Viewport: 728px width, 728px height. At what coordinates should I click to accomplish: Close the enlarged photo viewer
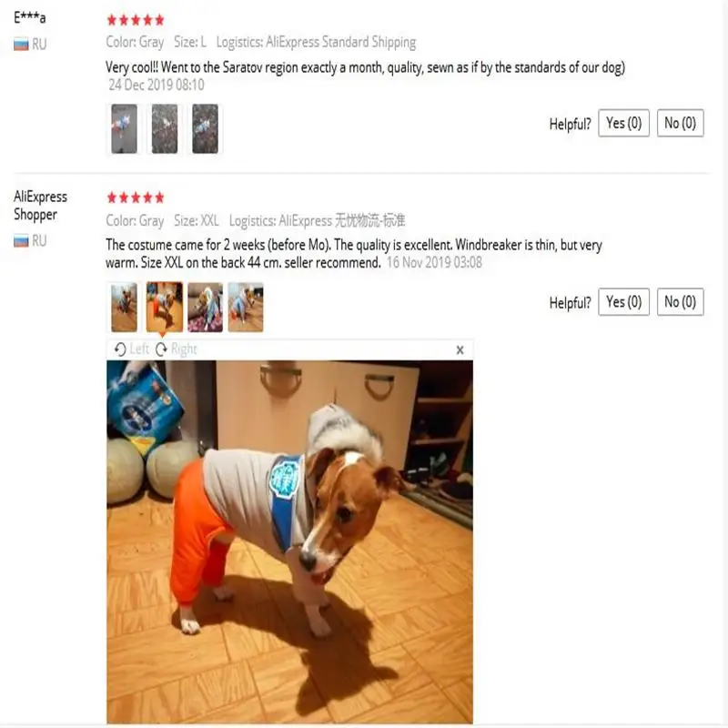point(460,349)
